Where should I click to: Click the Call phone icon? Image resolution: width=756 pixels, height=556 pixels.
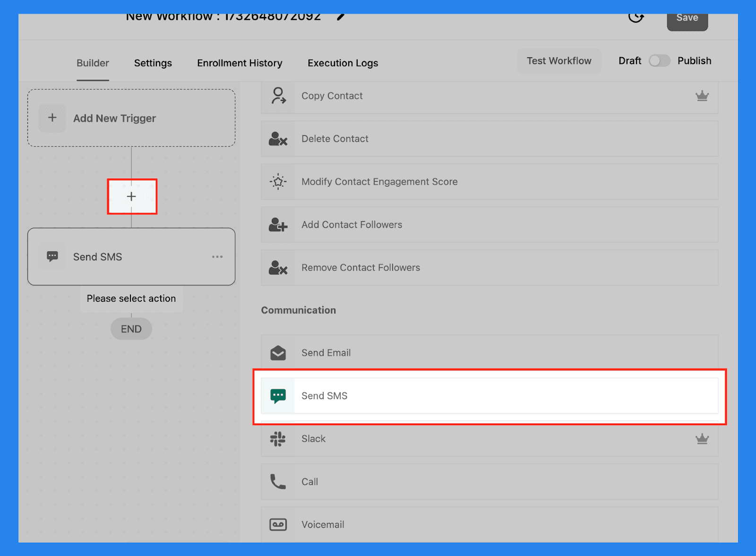278,482
